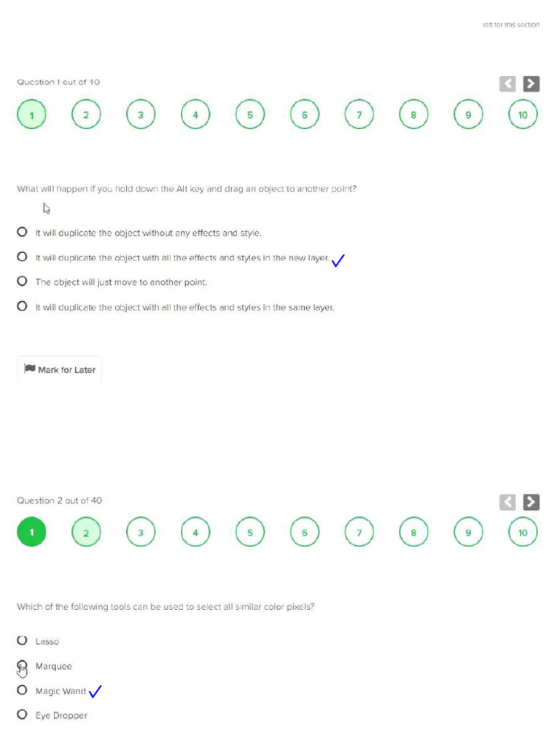Image resolution: width=560 pixels, height=747 pixels.
Task: Go to question 5 in the top navigator
Action: tap(250, 115)
